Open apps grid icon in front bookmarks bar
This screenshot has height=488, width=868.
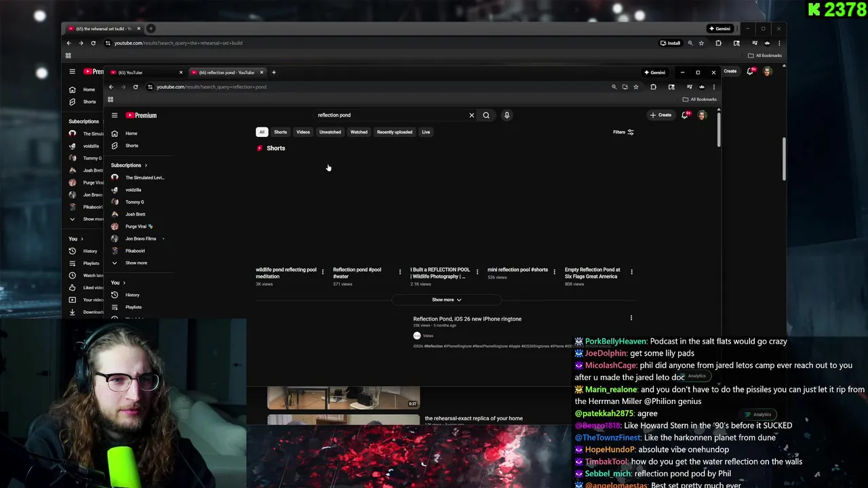tap(111, 100)
